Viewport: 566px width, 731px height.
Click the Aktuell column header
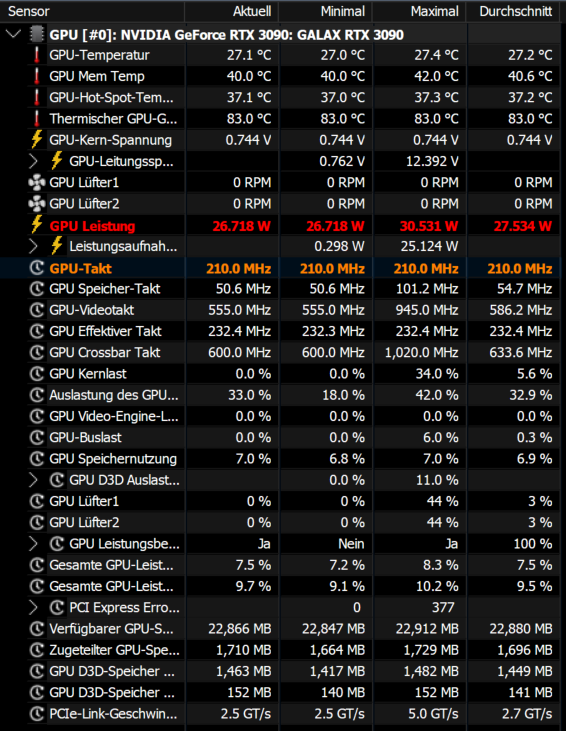point(232,11)
